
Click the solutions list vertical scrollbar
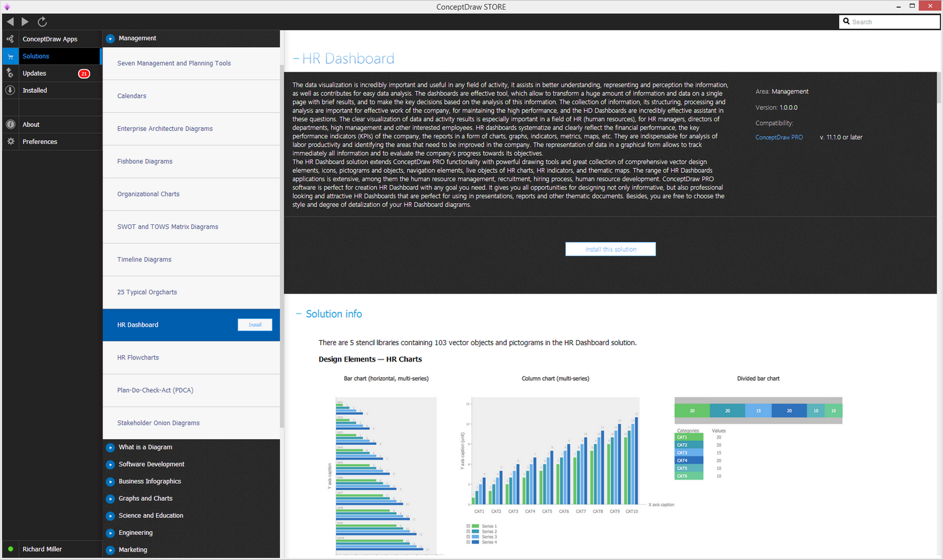click(282, 245)
